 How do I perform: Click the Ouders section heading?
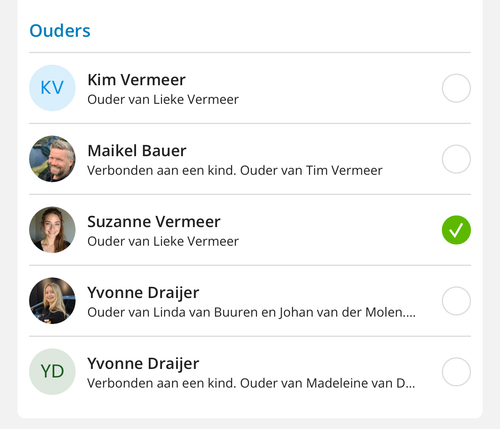tap(60, 31)
